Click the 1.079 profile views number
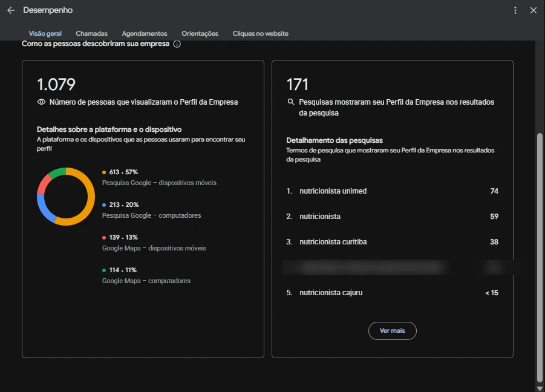The image size is (545, 392). click(x=56, y=85)
